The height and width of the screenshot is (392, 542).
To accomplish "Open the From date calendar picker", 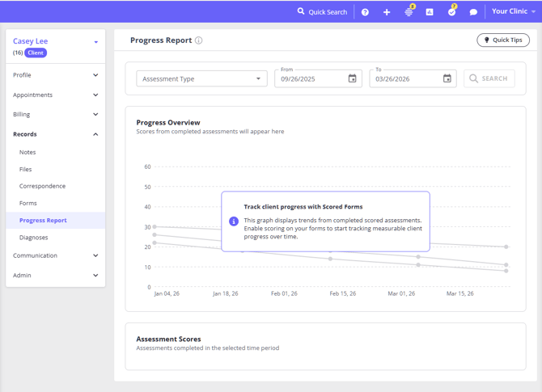I will [x=352, y=78].
